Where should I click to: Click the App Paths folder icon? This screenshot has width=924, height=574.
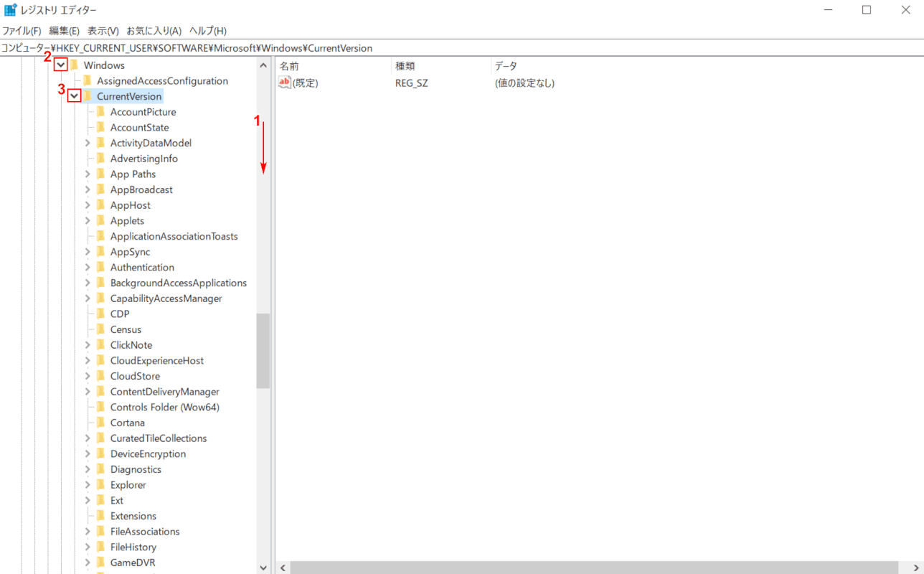point(100,174)
